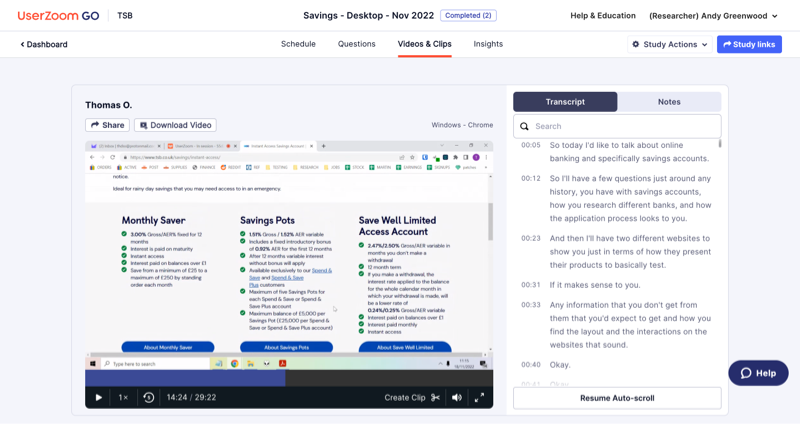Screen dimensions: 800x424
Task: Click the Windows - Chrome device label
Action: (x=462, y=125)
